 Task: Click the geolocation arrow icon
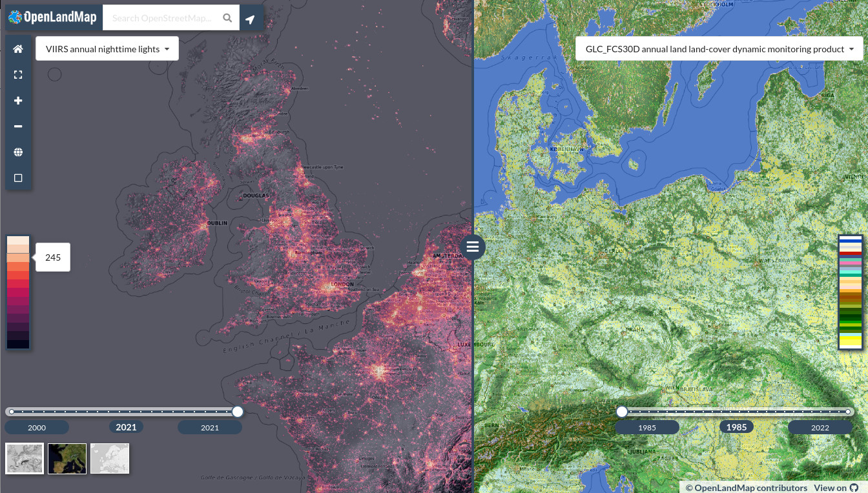coord(251,17)
